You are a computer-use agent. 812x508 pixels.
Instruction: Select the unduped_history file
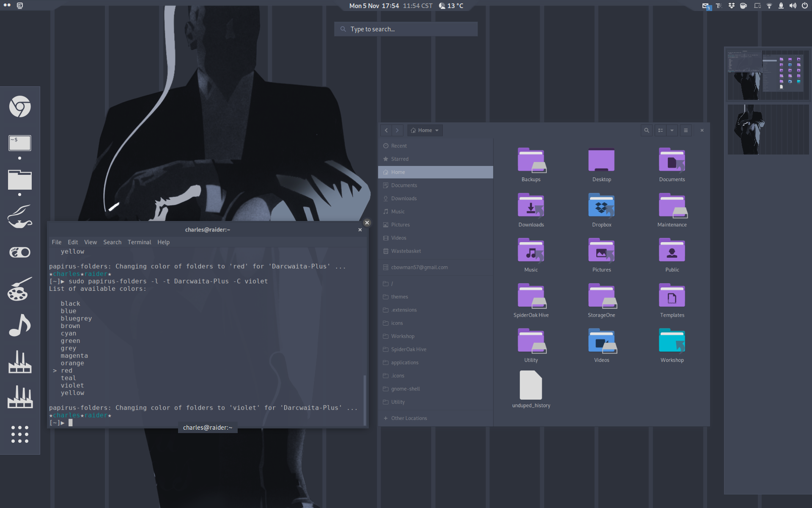click(531, 389)
